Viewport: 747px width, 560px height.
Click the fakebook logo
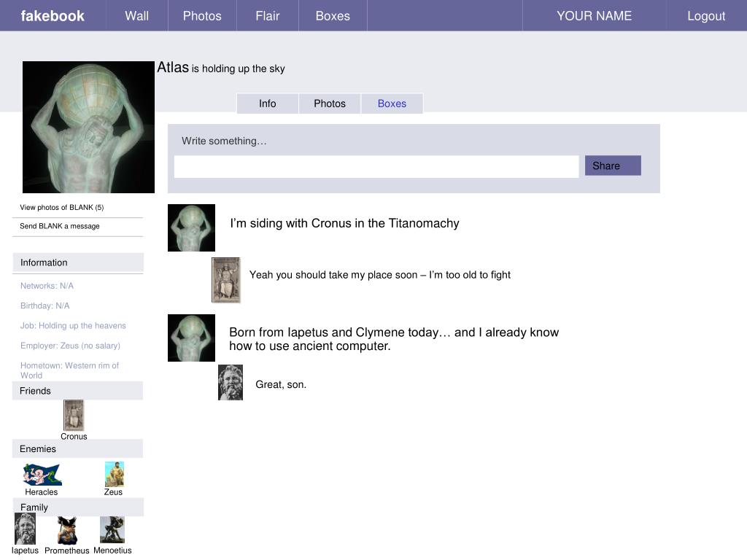[x=53, y=16]
